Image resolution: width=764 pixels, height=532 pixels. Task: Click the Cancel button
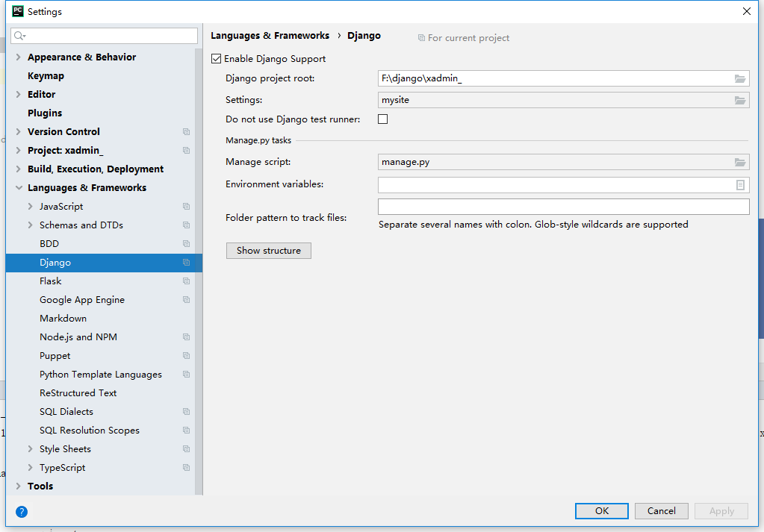point(661,511)
